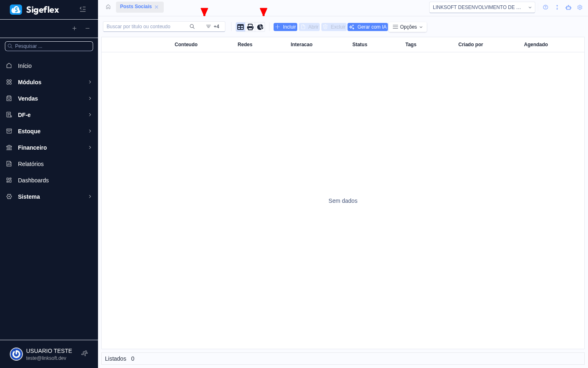The image size is (588, 368).
Task: Switch to the pie chart view
Action: (260, 27)
